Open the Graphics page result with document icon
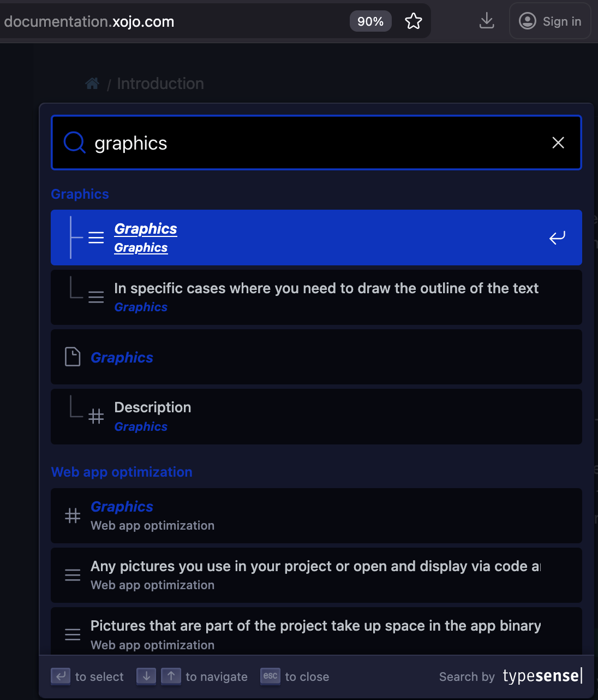The image size is (598, 700). coord(316,357)
